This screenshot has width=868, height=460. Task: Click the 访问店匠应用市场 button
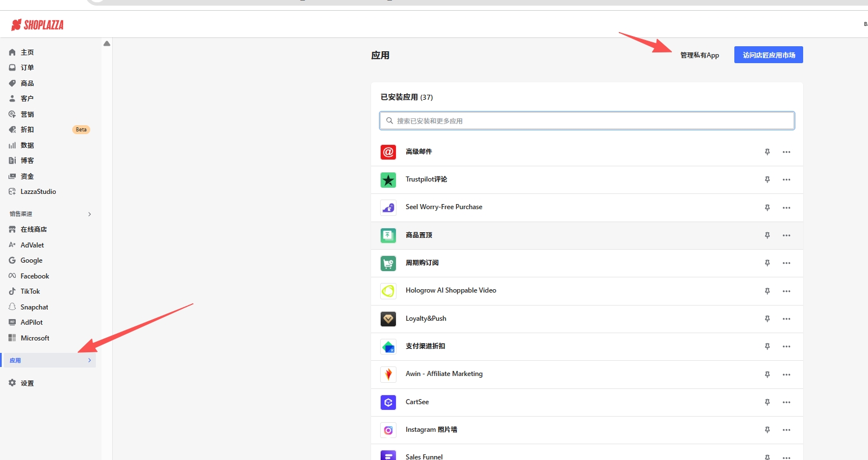point(768,55)
